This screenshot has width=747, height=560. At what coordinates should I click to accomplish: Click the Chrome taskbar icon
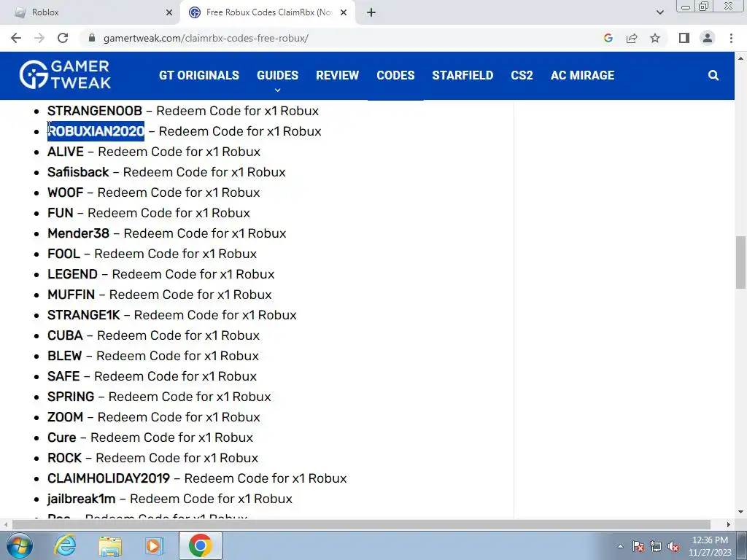[200, 545]
